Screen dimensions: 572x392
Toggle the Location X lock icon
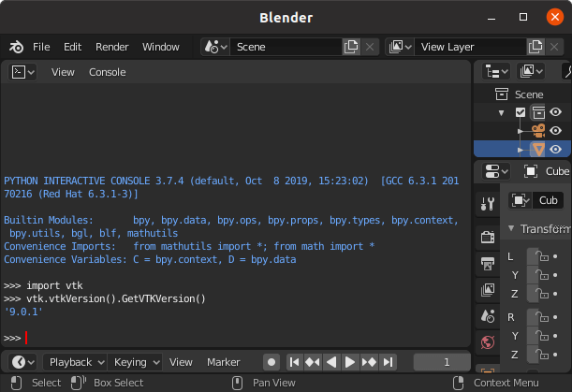542,256
